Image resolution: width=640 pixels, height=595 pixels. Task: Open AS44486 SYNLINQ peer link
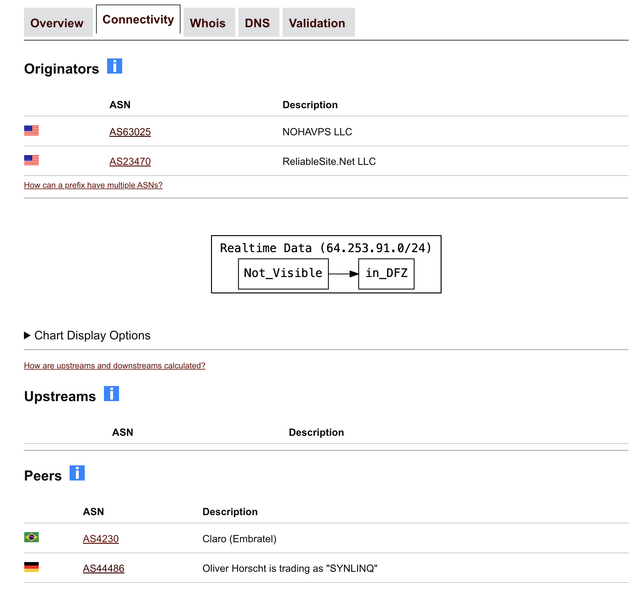(103, 568)
